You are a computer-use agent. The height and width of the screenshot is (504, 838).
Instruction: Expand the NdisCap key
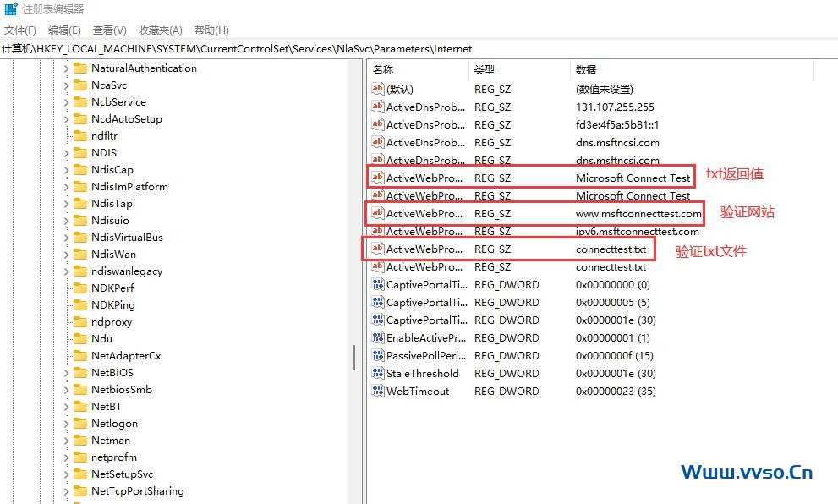[x=66, y=170]
